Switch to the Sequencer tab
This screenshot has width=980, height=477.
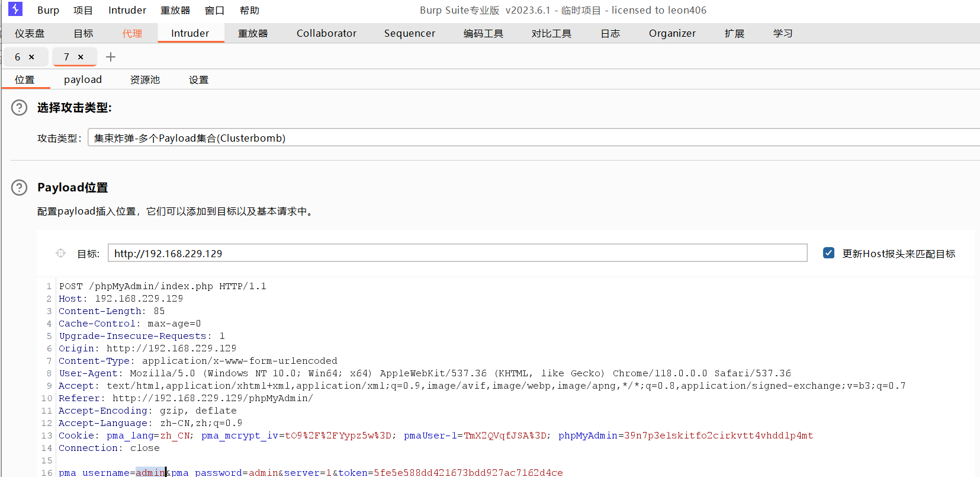click(x=409, y=33)
